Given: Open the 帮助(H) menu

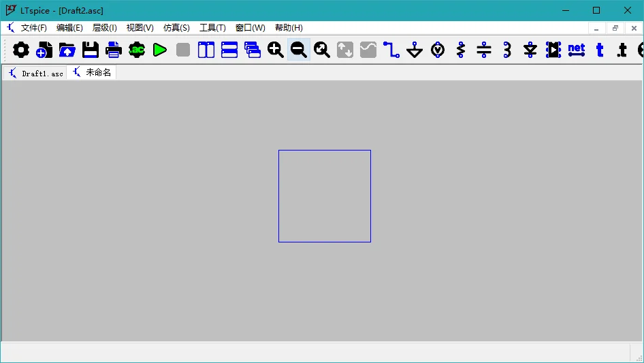Looking at the screenshot, I should [289, 27].
